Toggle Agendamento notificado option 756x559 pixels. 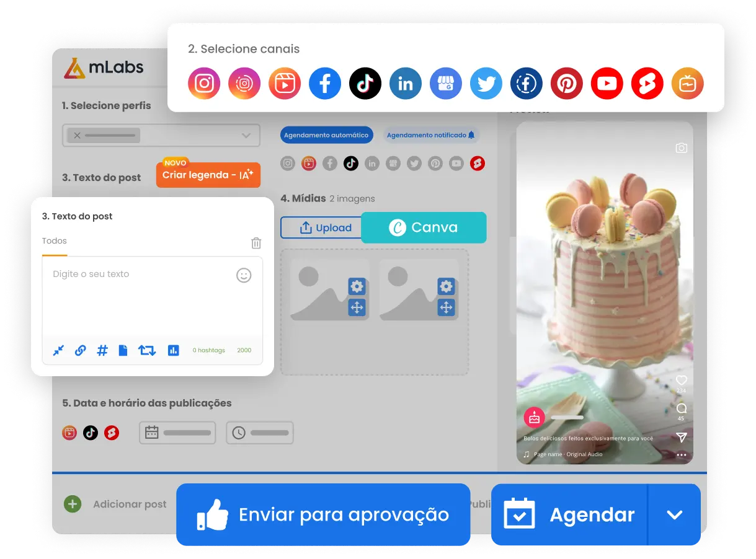(430, 134)
